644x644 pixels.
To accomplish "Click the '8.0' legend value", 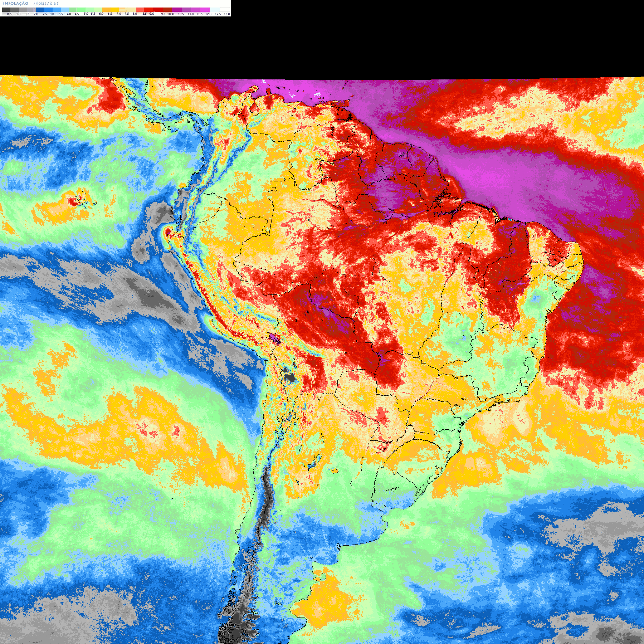I will click(x=135, y=14).
